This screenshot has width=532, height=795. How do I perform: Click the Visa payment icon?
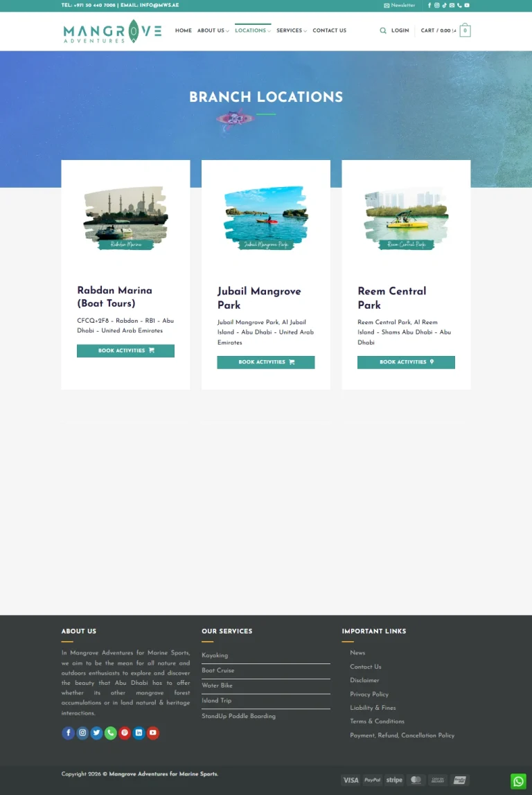351,780
